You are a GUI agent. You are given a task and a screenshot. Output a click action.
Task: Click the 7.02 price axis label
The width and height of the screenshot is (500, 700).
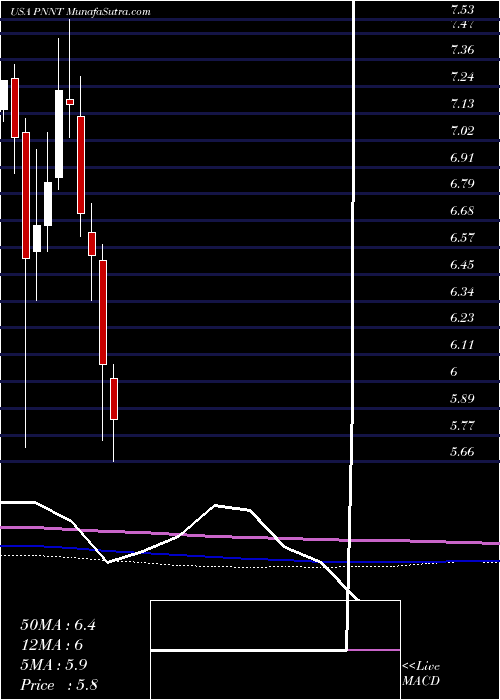tap(461, 130)
